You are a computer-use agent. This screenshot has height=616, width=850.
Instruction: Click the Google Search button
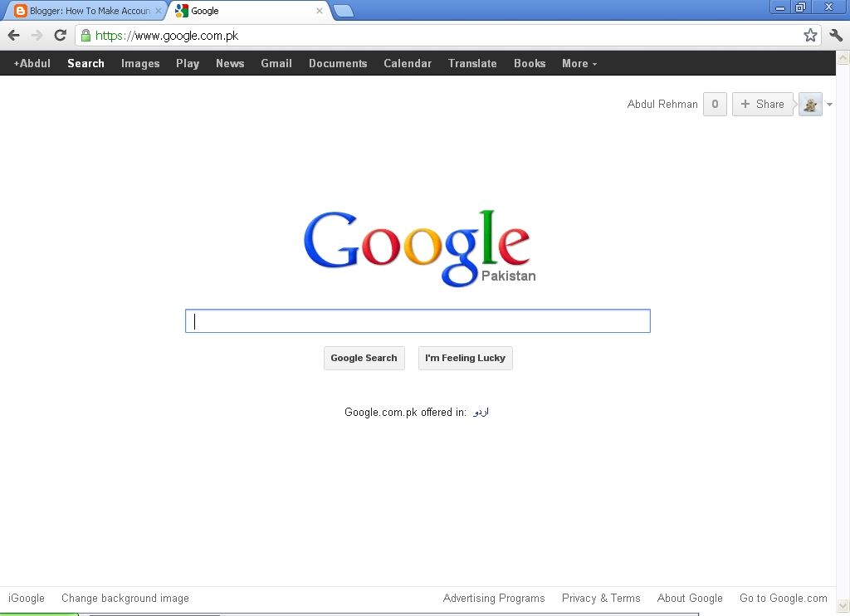point(364,358)
